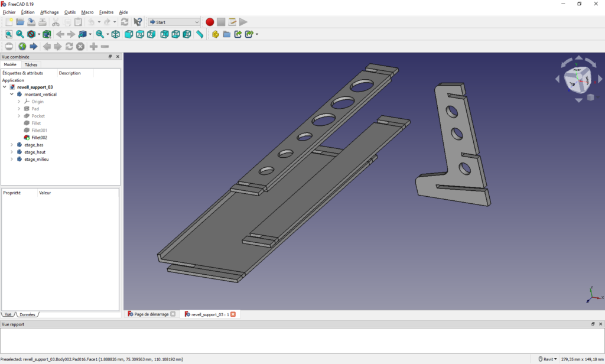Screen dimensions: 605x364
Task: Click the Description column header
Action: click(x=70, y=73)
